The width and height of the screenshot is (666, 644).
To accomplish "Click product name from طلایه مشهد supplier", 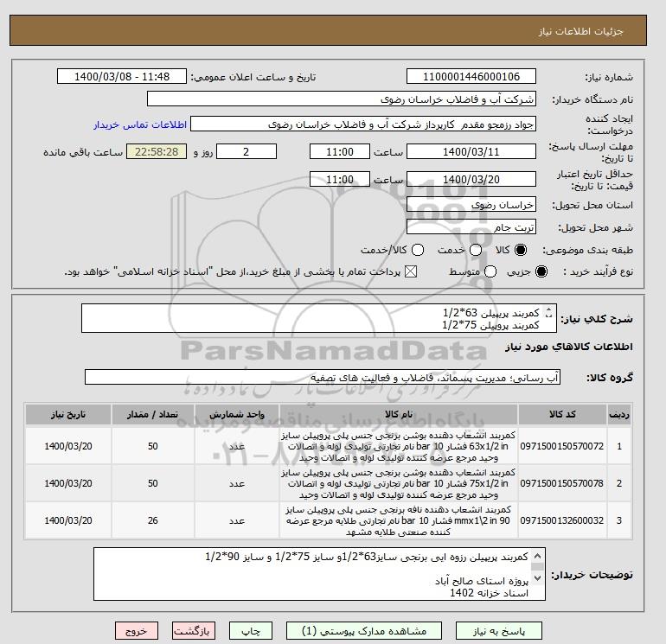I will point(399,520).
